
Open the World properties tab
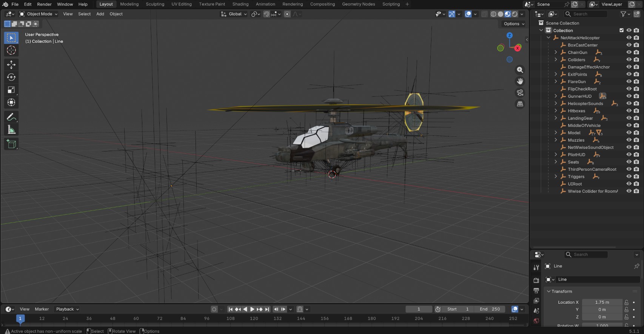pos(536,321)
